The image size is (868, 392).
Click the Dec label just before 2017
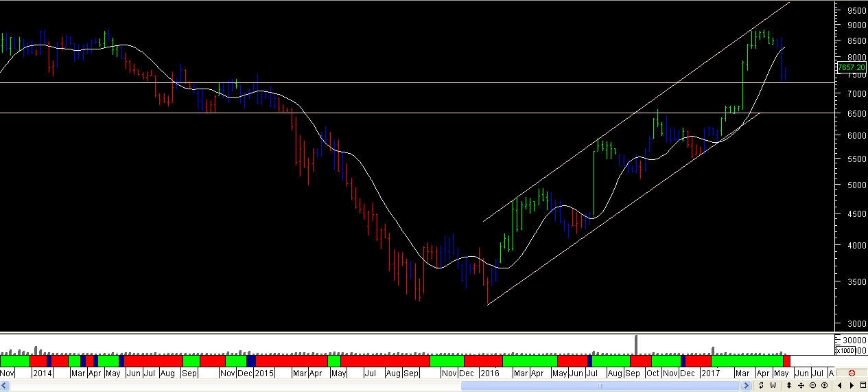coord(688,373)
